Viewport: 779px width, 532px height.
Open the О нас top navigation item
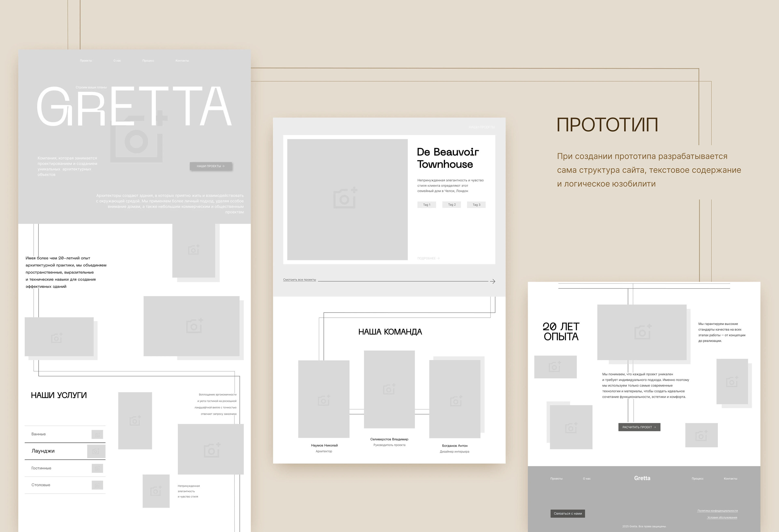click(x=117, y=61)
